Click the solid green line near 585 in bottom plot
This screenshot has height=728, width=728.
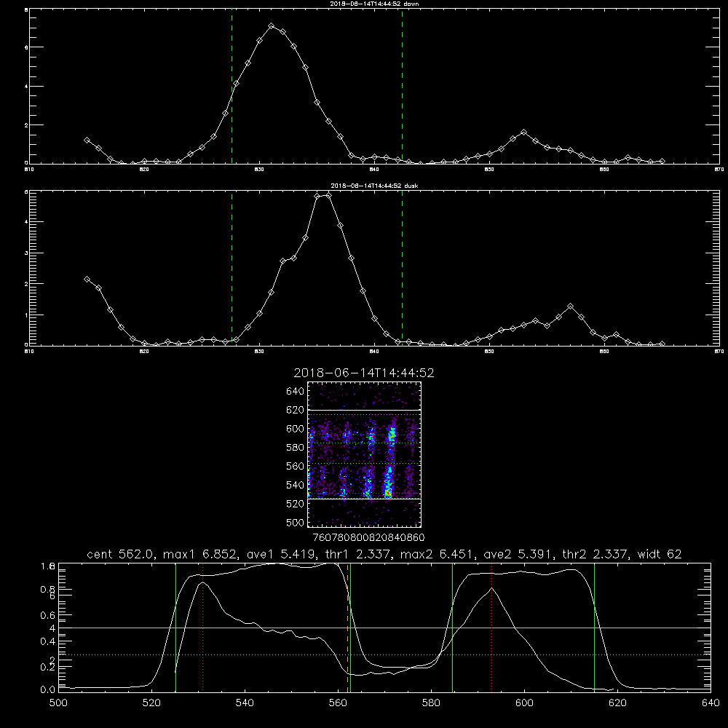coord(452,628)
